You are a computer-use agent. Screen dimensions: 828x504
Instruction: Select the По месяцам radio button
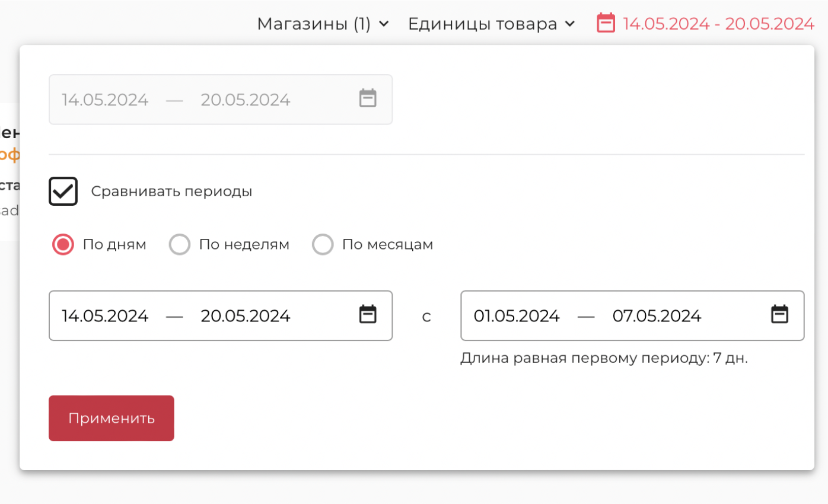[x=323, y=244]
